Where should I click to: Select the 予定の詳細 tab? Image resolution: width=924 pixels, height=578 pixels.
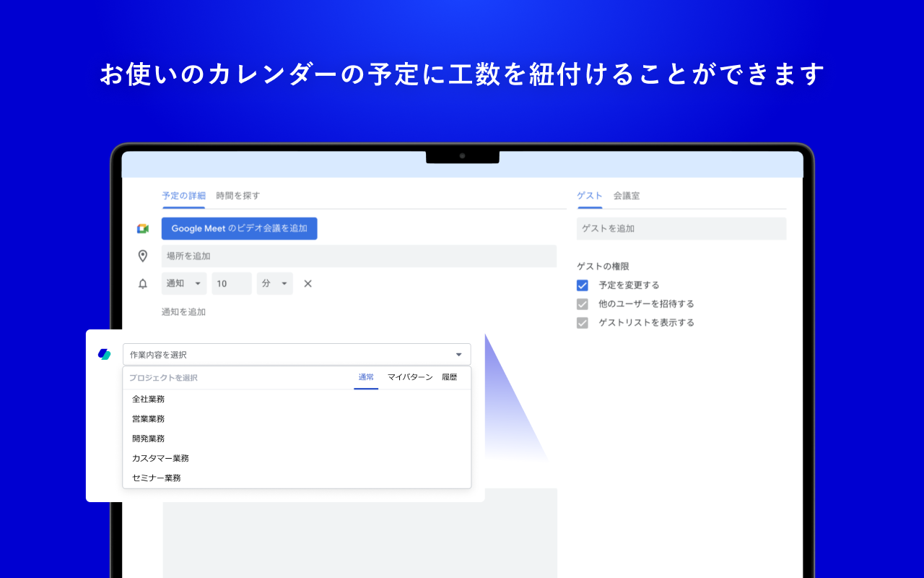183,195
